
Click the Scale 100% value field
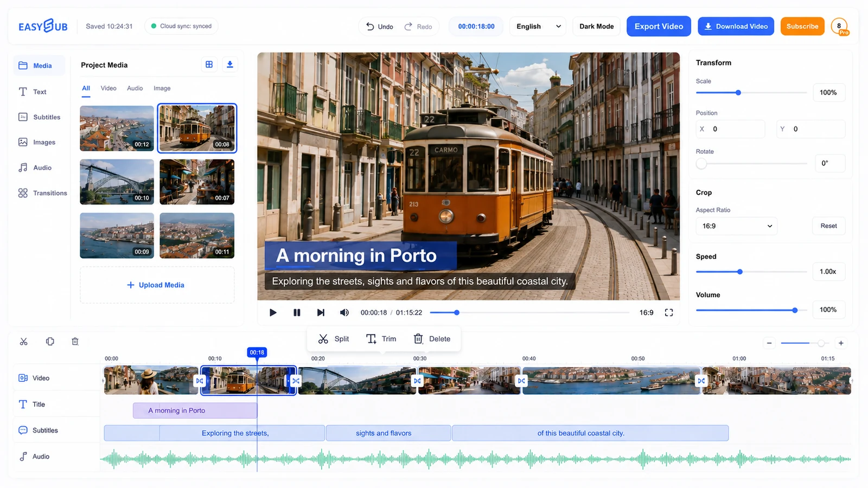828,93
